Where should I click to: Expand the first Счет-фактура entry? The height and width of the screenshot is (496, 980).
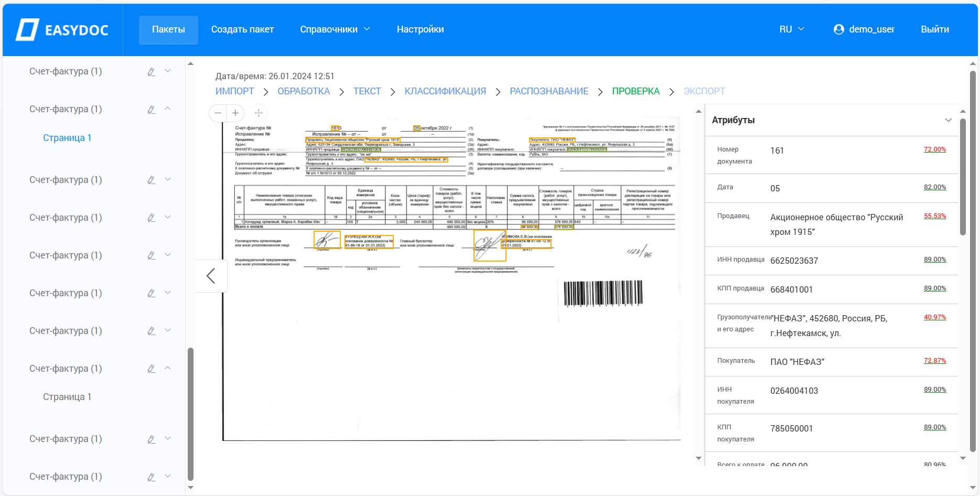click(x=167, y=71)
